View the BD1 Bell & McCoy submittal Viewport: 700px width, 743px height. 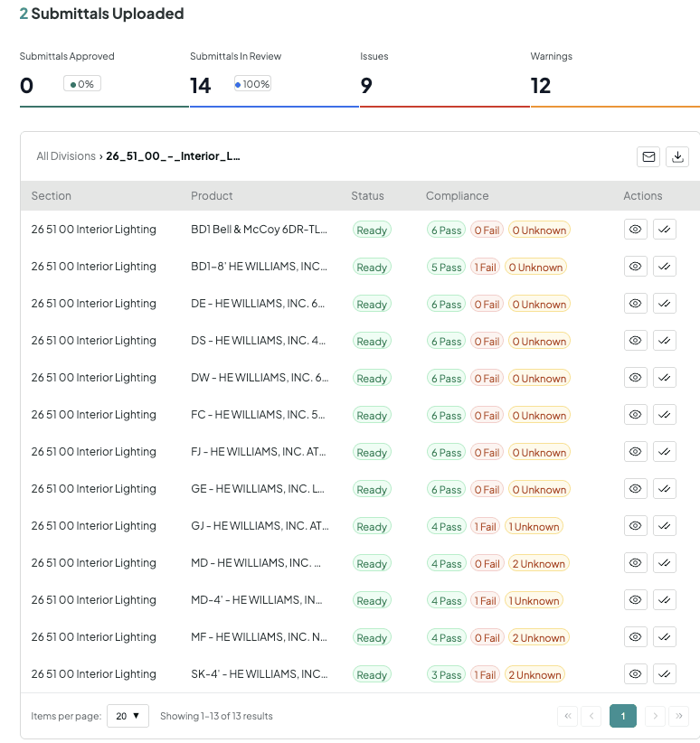coord(636,230)
